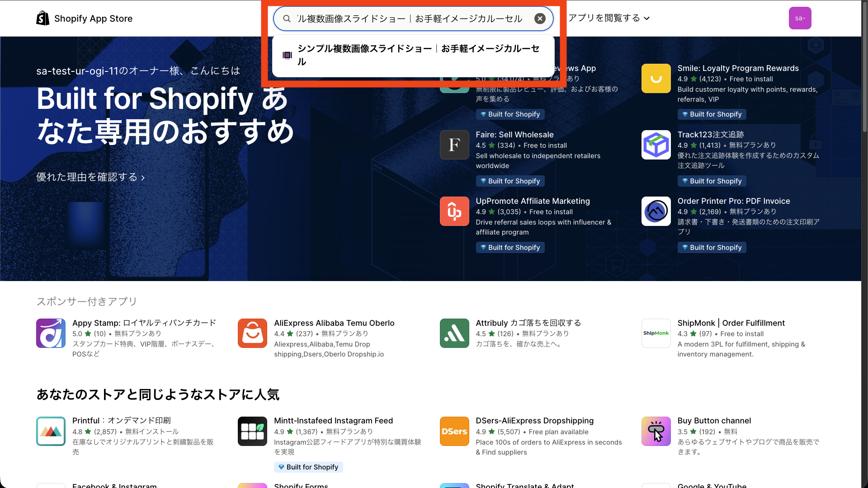
Task: Select the Printful app icon
Action: coord(50,431)
